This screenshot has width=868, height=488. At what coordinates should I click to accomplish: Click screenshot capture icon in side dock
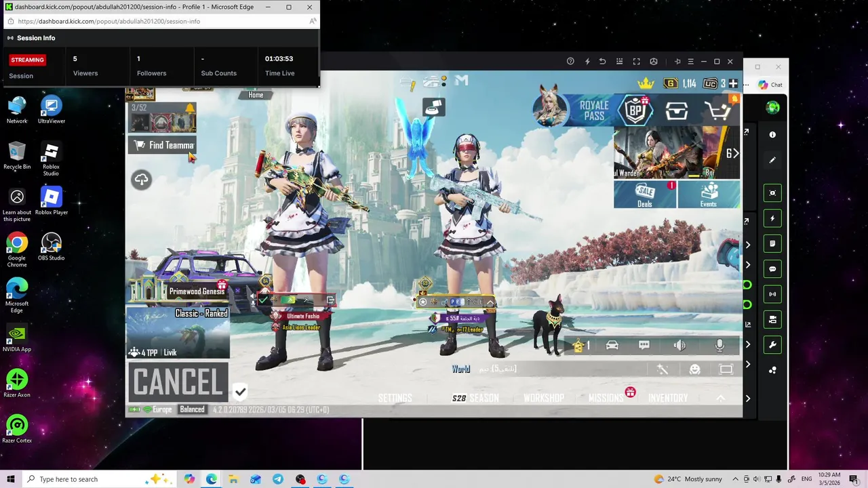point(772,193)
